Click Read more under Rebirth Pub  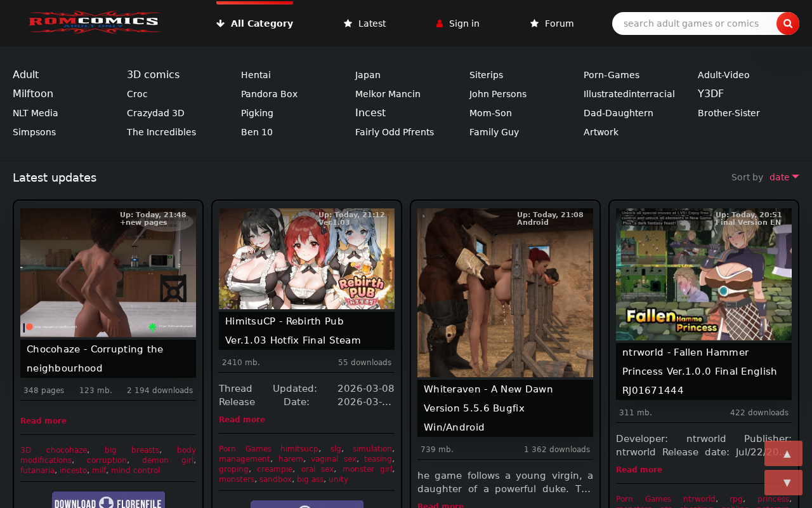tap(242, 420)
